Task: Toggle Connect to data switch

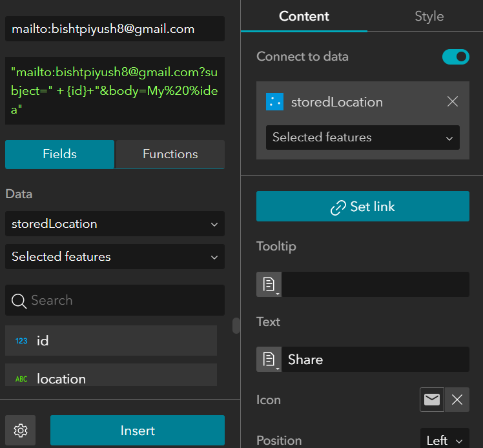Action: click(x=455, y=57)
